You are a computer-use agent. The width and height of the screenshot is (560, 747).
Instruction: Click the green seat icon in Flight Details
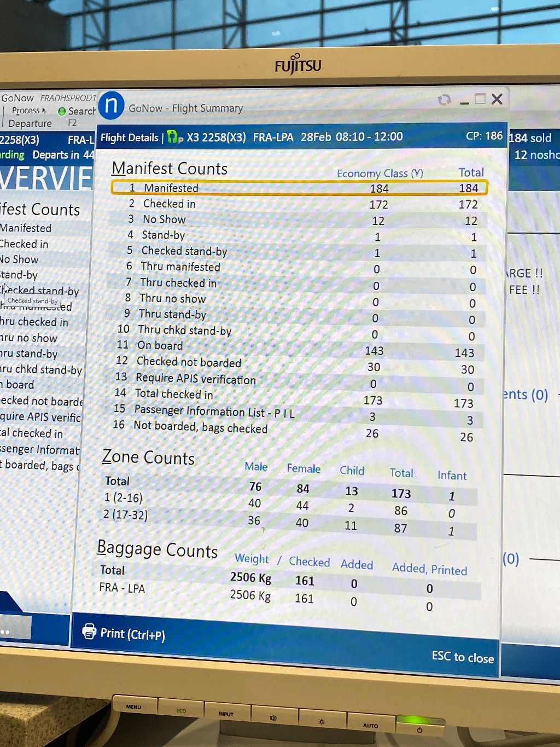pyautogui.click(x=173, y=137)
